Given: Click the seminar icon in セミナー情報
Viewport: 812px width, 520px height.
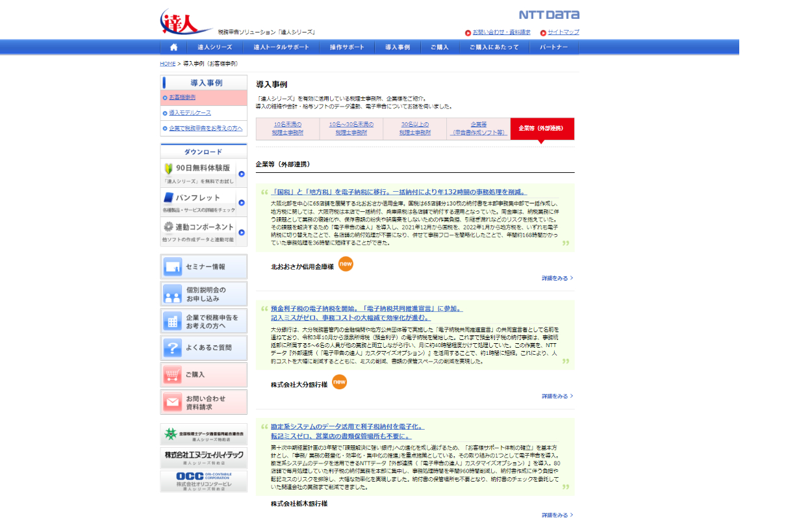Looking at the screenshot, I should (173, 266).
